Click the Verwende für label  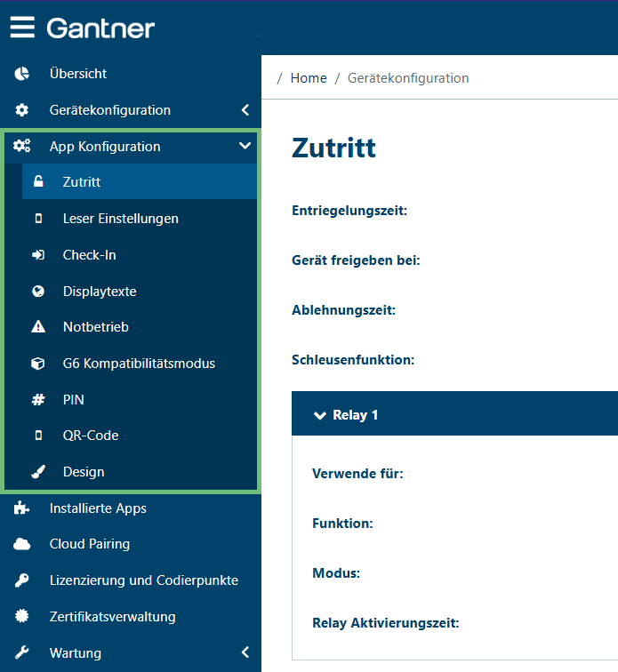tap(357, 474)
